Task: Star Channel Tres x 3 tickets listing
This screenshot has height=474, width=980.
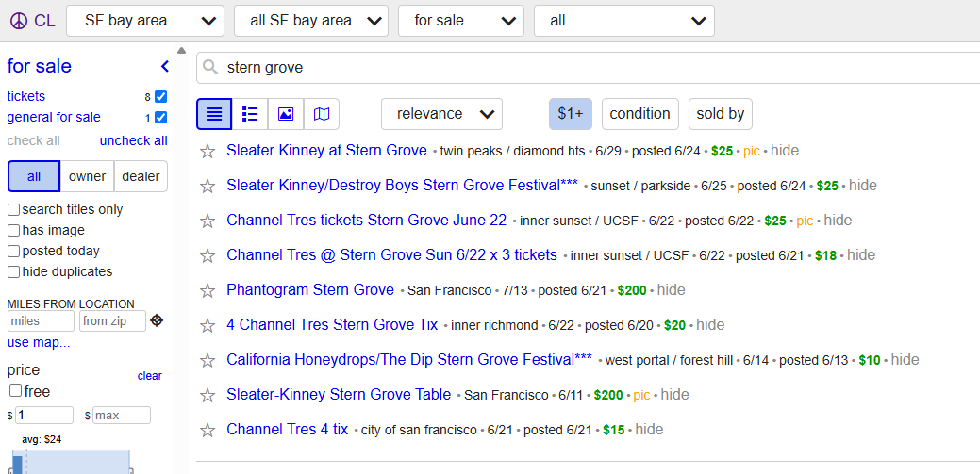Action: coord(208,256)
